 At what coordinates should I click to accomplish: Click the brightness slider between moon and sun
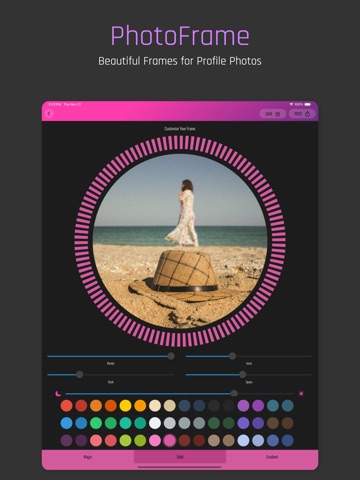tap(180, 394)
